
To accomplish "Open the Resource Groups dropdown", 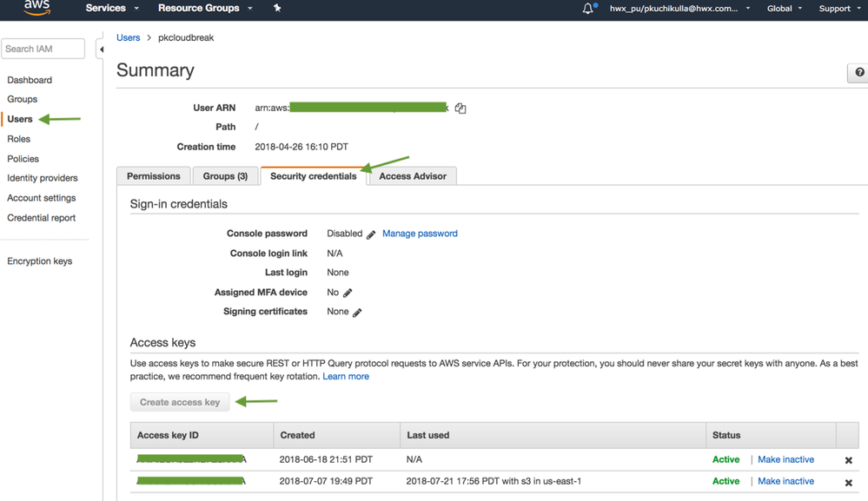I will (x=205, y=9).
